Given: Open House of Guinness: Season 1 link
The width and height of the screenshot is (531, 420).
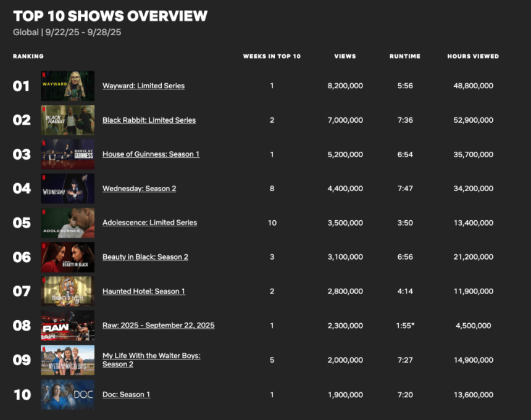Looking at the screenshot, I should pos(151,154).
